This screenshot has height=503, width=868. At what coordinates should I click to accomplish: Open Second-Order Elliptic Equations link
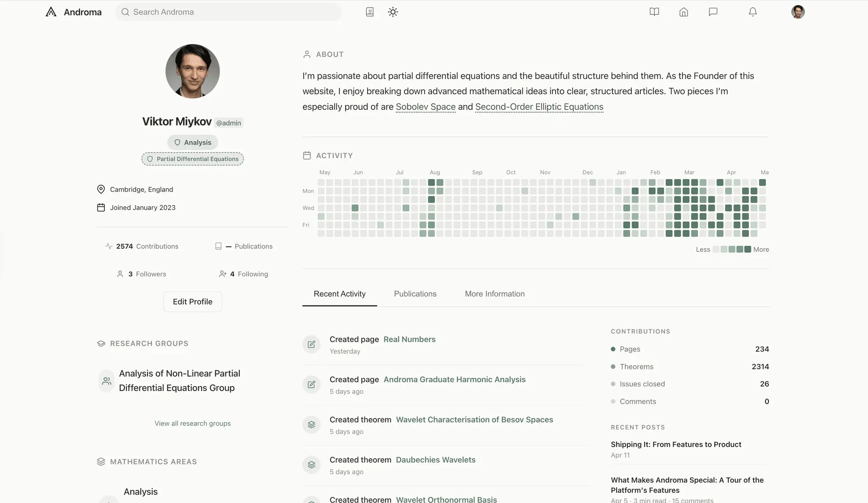(539, 107)
